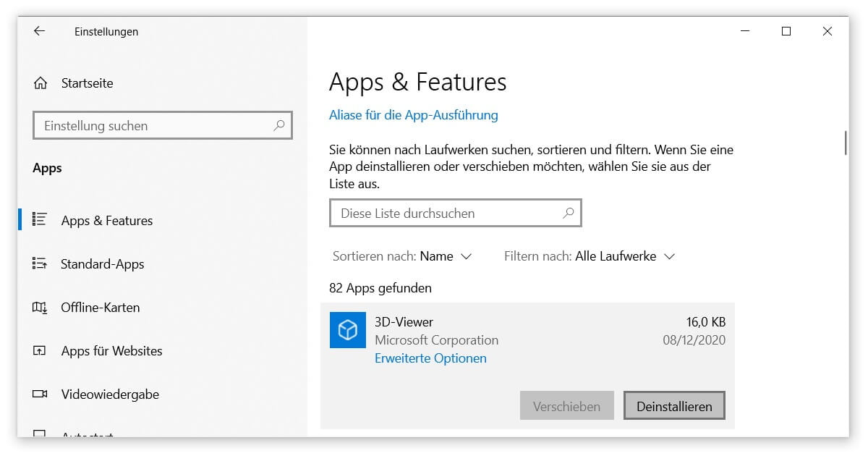This screenshot has width=868, height=456.
Task: Select Offline-Karten in the sidebar
Action: [101, 308]
